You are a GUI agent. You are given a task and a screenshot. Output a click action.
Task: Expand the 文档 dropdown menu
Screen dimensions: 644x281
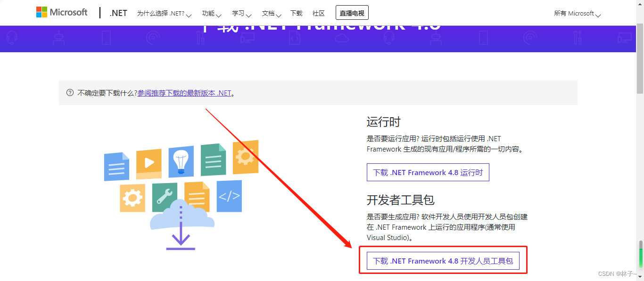pyautogui.click(x=272, y=14)
